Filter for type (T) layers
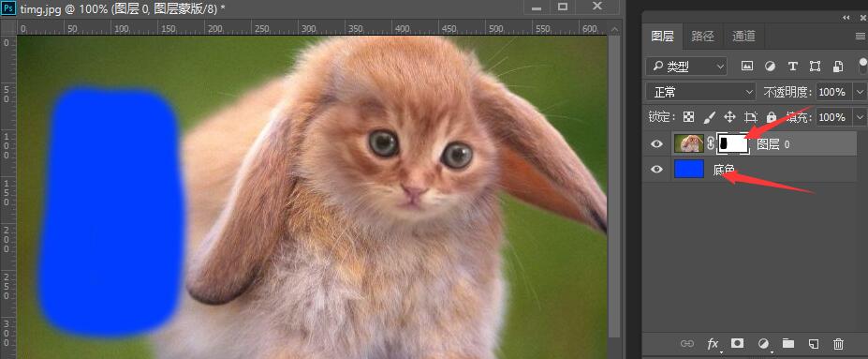Image resolution: width=868 pixels, height=359 pixels. coord(793,67)
